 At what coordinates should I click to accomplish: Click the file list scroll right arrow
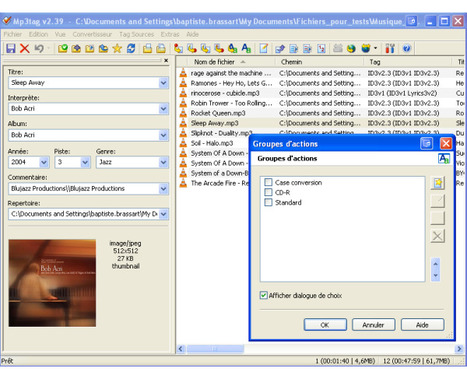point(459,349)
